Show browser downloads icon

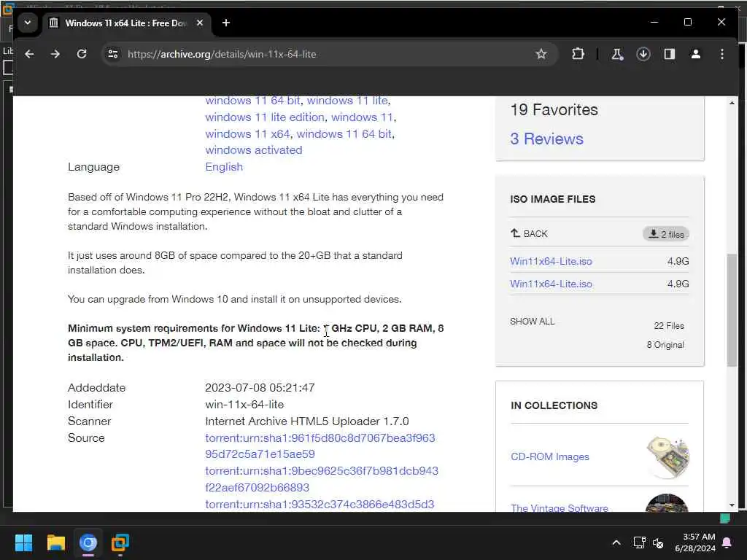(643, 54)
